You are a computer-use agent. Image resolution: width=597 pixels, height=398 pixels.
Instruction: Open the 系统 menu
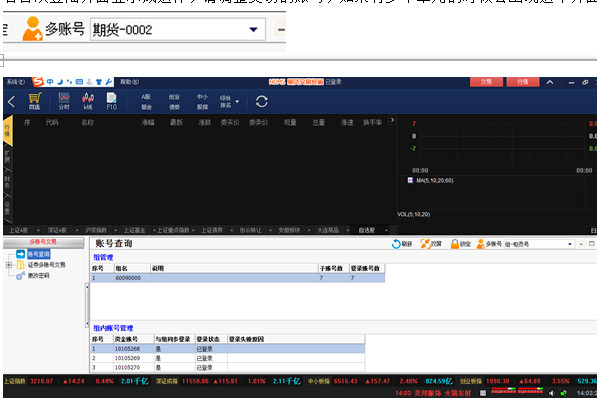16,82
